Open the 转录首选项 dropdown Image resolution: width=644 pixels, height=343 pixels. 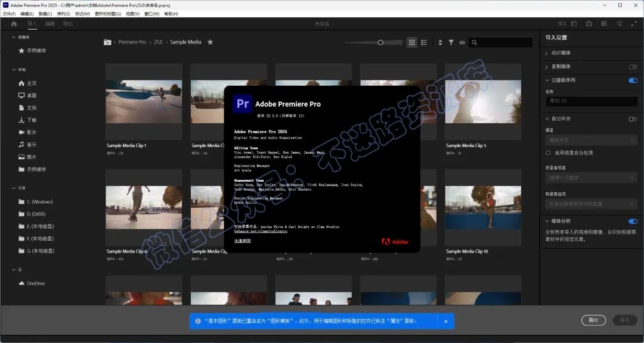[592, 204]
